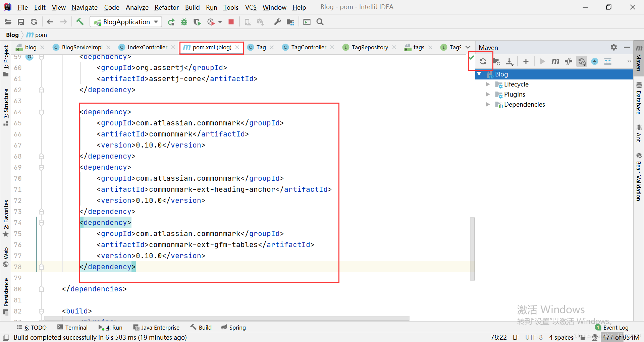Click the green Debug bug icon
The image size is (644, 342).
(x=184, y=22)
